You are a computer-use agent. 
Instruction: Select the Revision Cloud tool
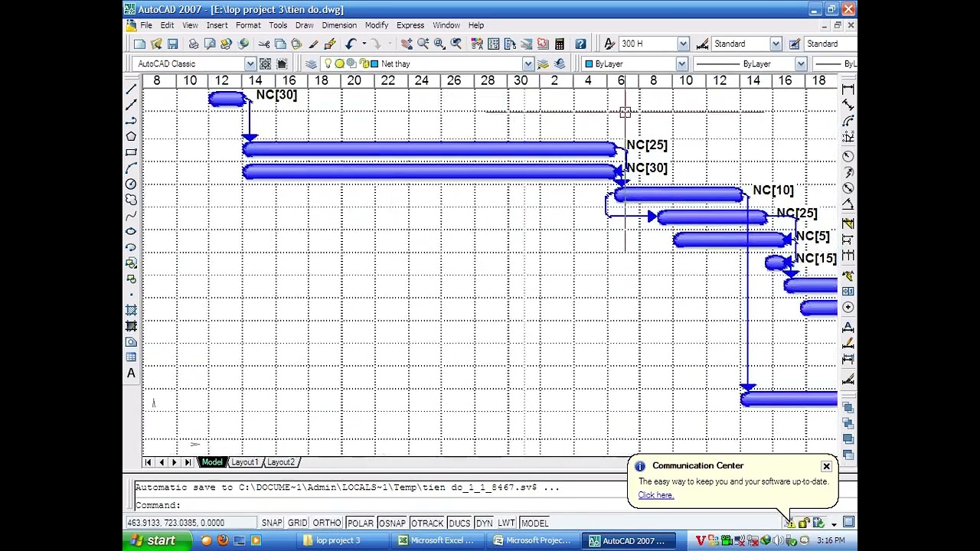coord(131,200)
